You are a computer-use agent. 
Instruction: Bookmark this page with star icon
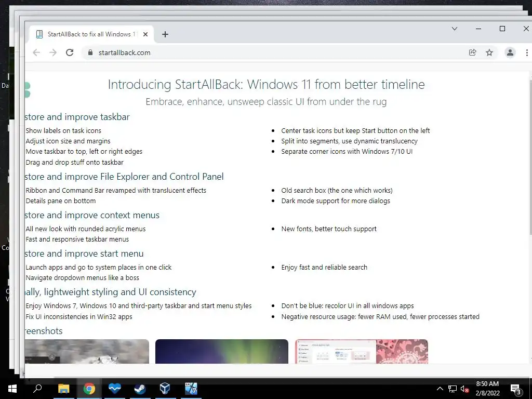tap(489, 52)
